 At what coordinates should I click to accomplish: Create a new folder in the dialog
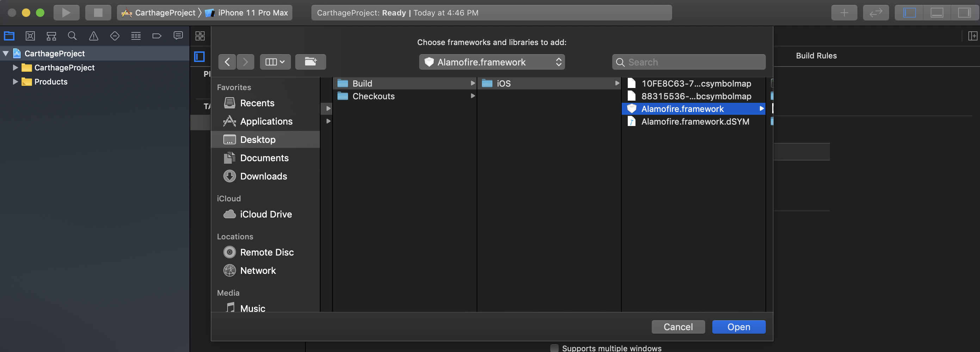pos(310,62)
